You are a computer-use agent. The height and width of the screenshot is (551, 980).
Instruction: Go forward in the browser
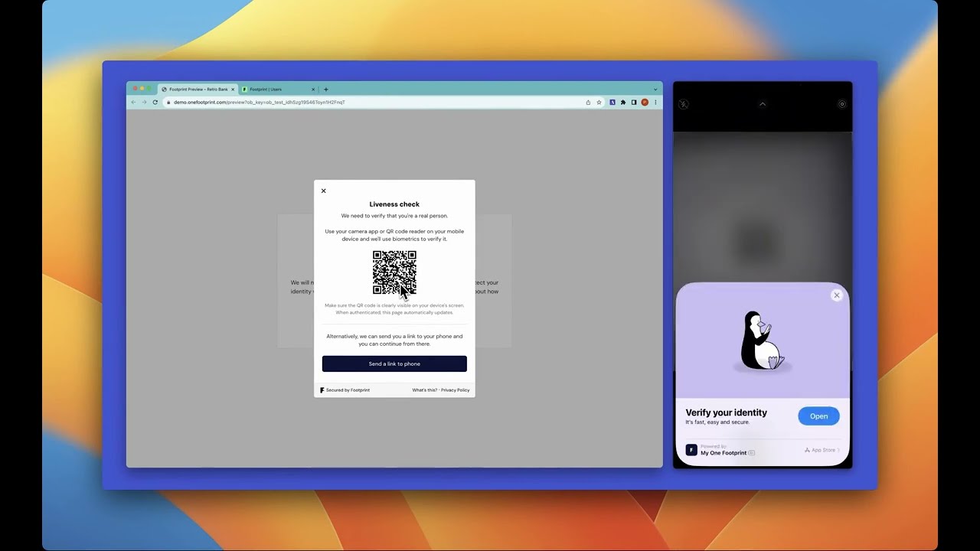(x=144, y=102)
